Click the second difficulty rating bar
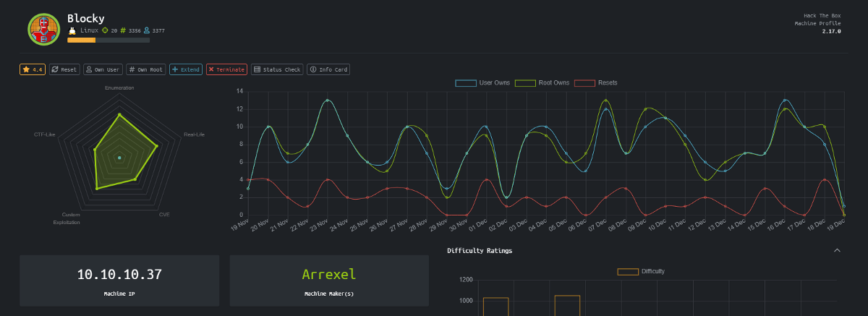This screenshot has height=316, width=868. coord(567,306)
